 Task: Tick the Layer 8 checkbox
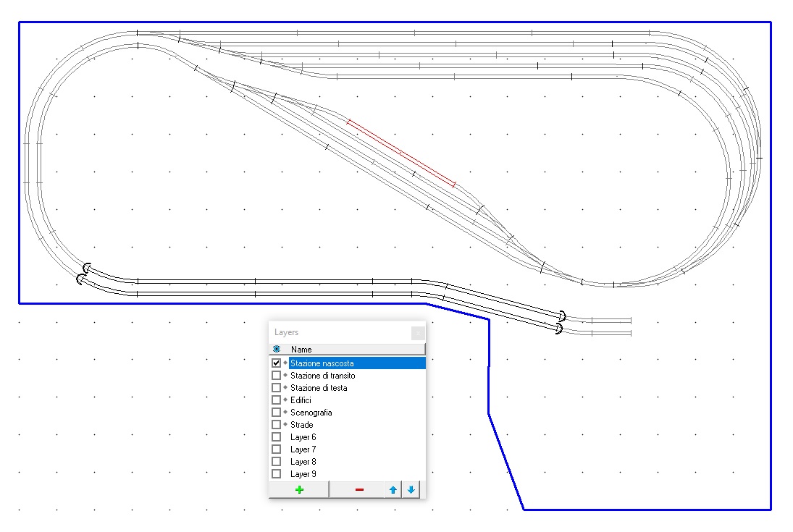[x=276, y=462]
